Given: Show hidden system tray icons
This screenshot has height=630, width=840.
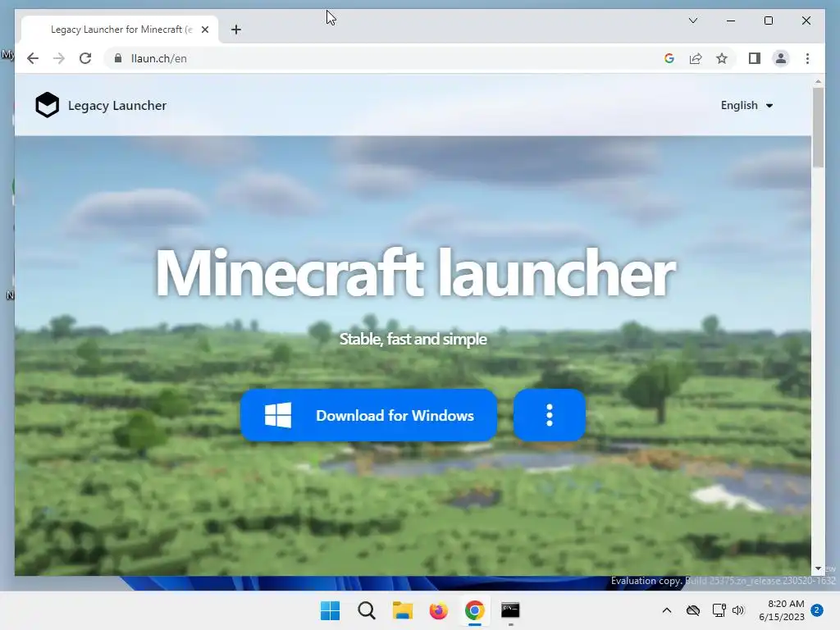Looking at the screenshot, I should (x=666, y=610).
